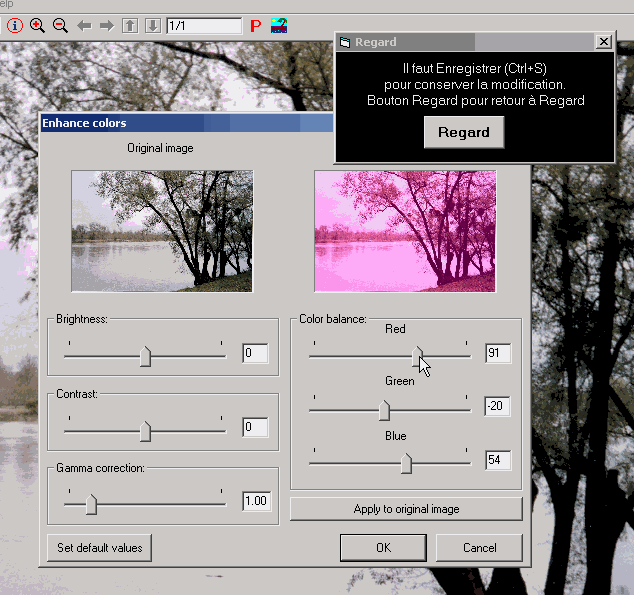Click the landscape picture icon in toolbar

click(279, 26)
